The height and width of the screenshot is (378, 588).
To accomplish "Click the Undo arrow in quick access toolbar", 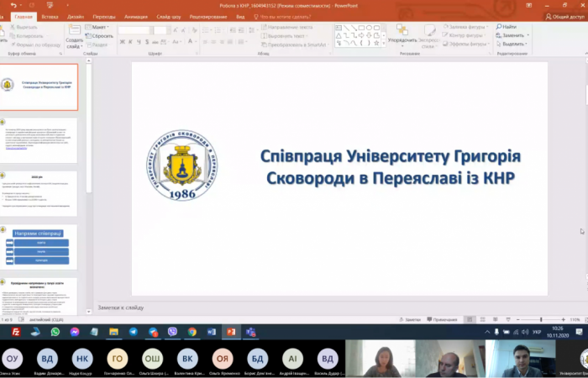I will click(x=13, y=5).
